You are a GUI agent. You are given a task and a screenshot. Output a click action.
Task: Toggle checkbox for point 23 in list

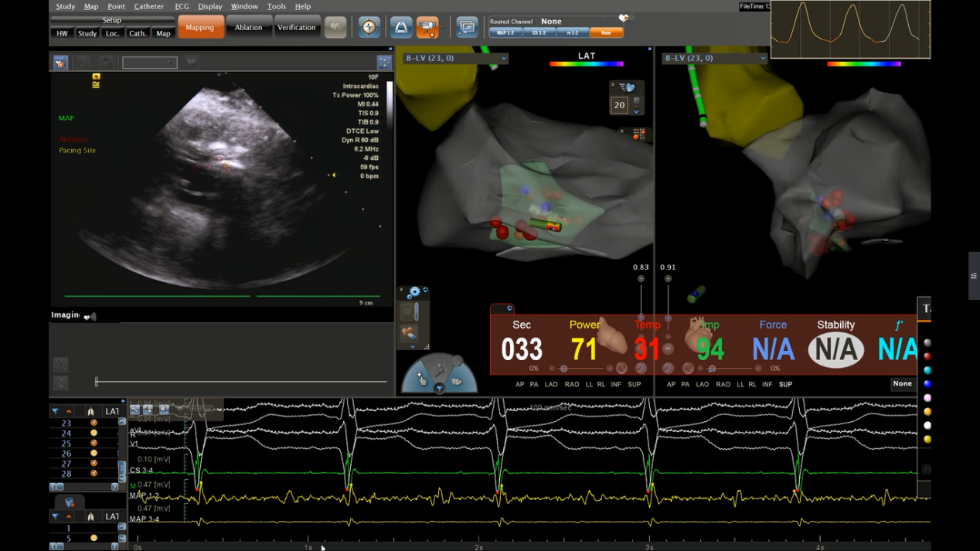tap(94, 423)
